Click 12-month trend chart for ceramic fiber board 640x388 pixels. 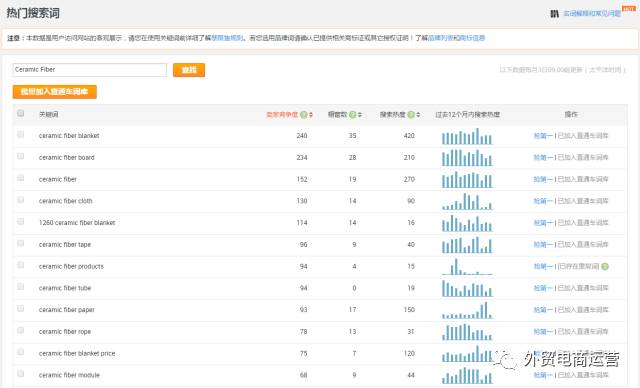tap(467, 158)
